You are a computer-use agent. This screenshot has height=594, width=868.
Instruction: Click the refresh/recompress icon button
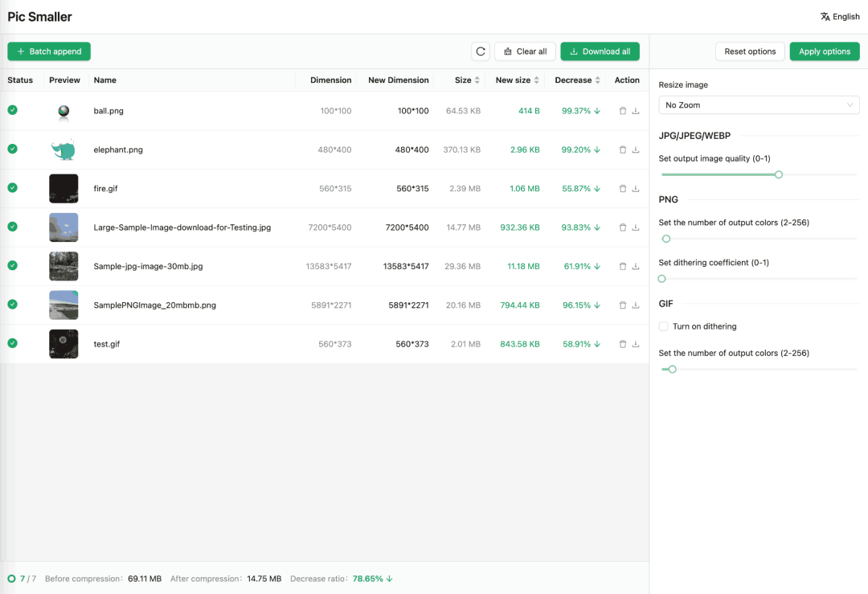[481, 51]
